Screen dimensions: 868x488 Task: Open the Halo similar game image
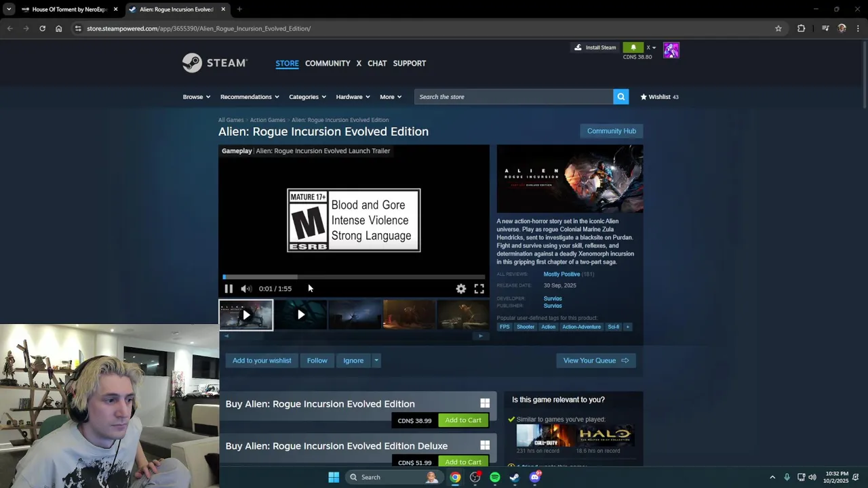605,435
